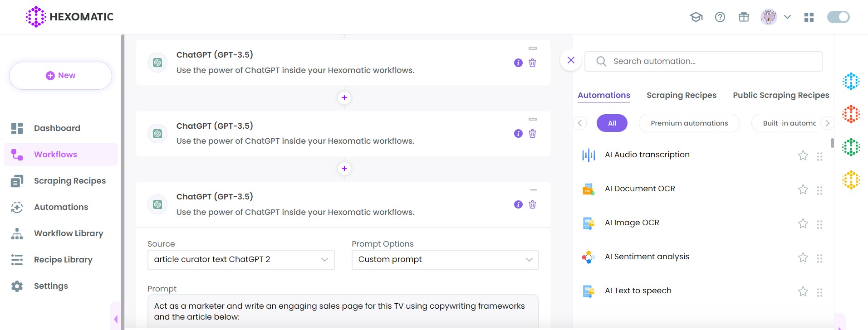Image resolution: width=868 pixels, height=330 pixels.
Task: Delete the third ChatGPT step
Action: (532, 204)
